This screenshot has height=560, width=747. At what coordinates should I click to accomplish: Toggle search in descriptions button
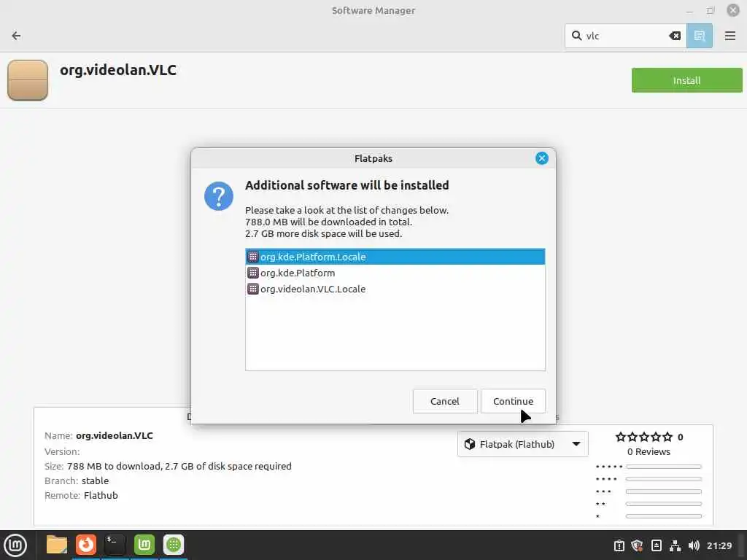point(700,36)
